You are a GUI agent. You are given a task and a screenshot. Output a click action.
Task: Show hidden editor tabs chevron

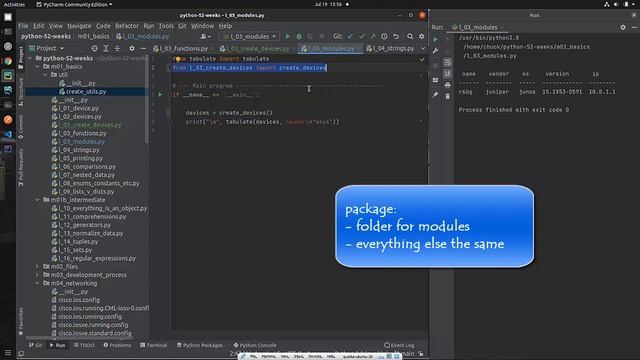tap(423, 48)
